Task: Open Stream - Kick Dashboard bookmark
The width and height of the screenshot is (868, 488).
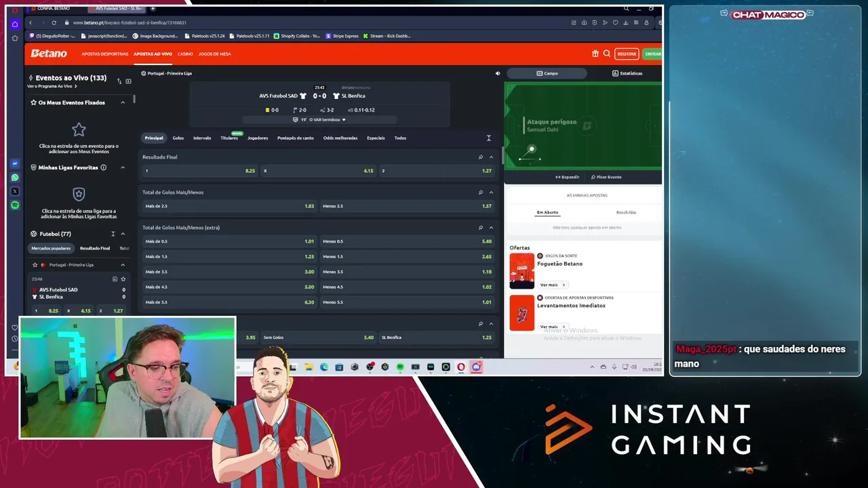Action: coord(387,36)
